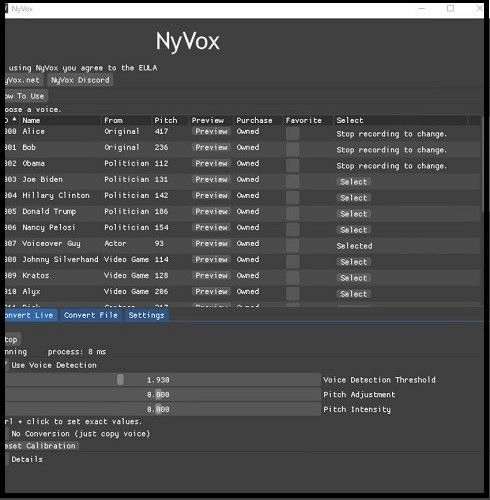This screenshot has height=500, width=490.
Task: Open the Settings tab
Action: click(146, 315)
